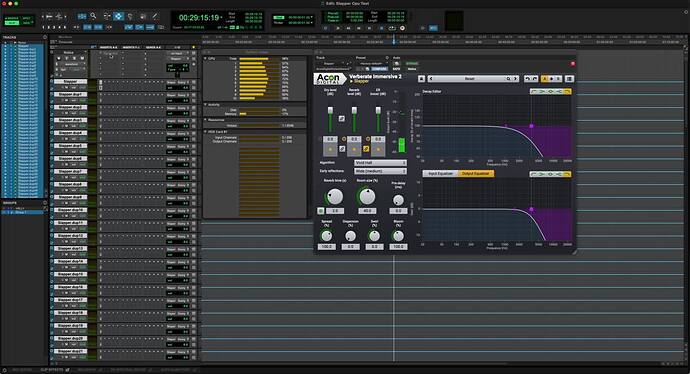Click the Spread knob
Image resolution: width=690 pixels, height=374 pixels.
coord(327,236)
